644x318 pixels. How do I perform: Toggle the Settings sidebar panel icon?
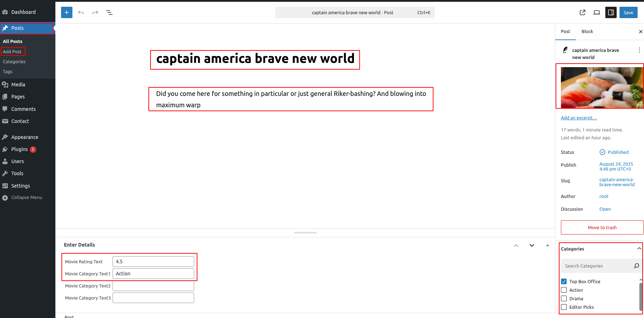[x=611, y=12]
